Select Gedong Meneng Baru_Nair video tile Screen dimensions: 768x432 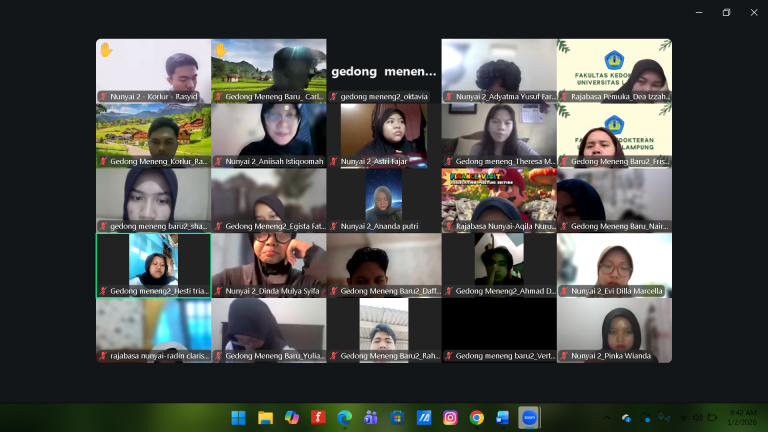click(614, 201)
